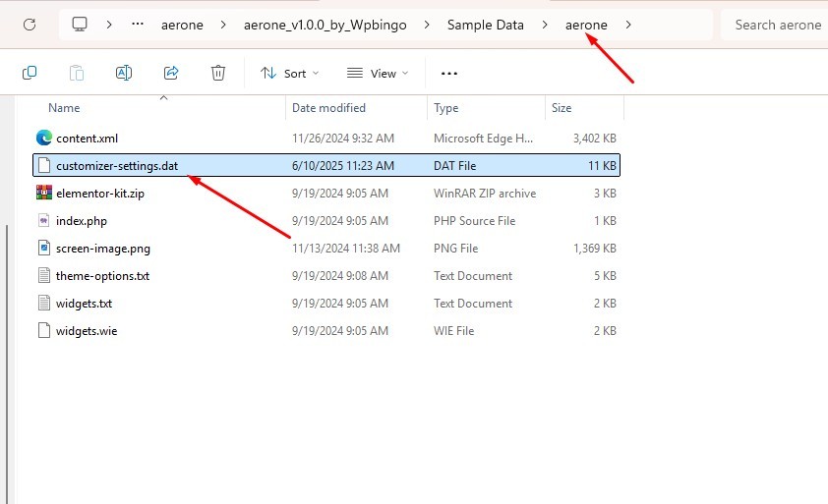Open the See more toolbar ellipsis
Image resolution: width=828 pixels, height=504 pixels.
tap(448, 74)
